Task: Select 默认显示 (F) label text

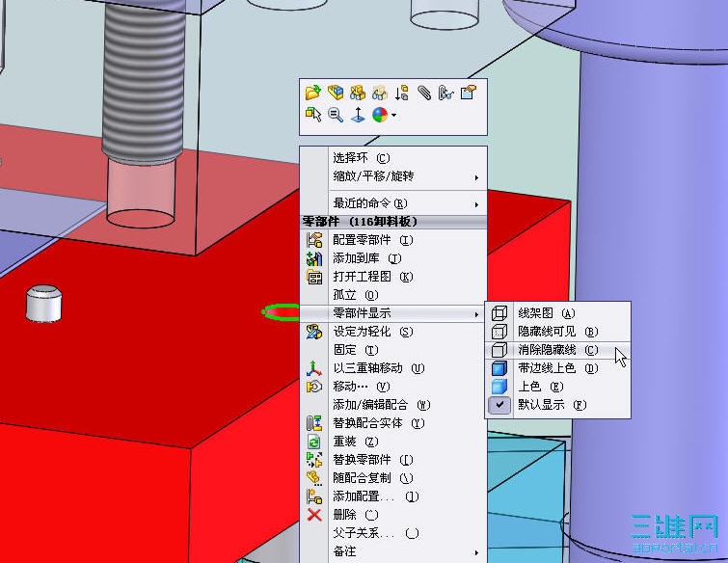Action: tap(553, 405)
